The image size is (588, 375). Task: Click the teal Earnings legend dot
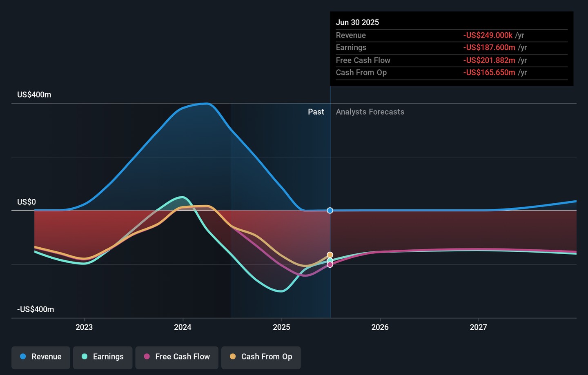85,357
